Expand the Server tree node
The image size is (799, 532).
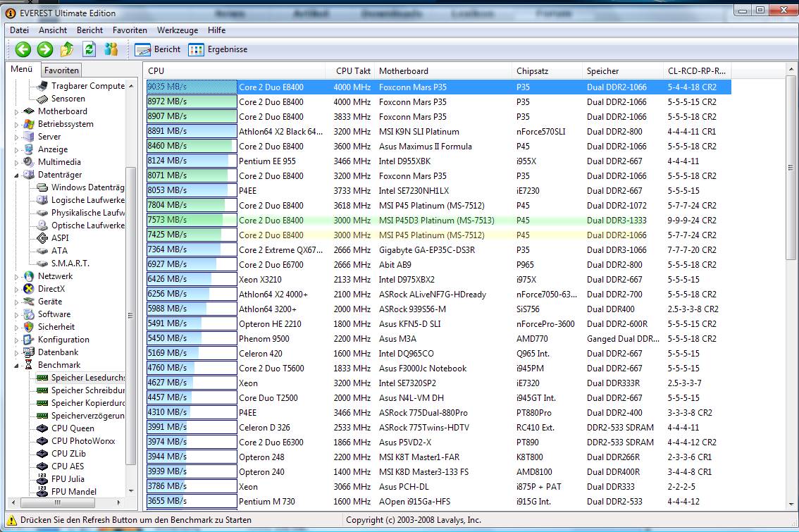click(16, 137)
